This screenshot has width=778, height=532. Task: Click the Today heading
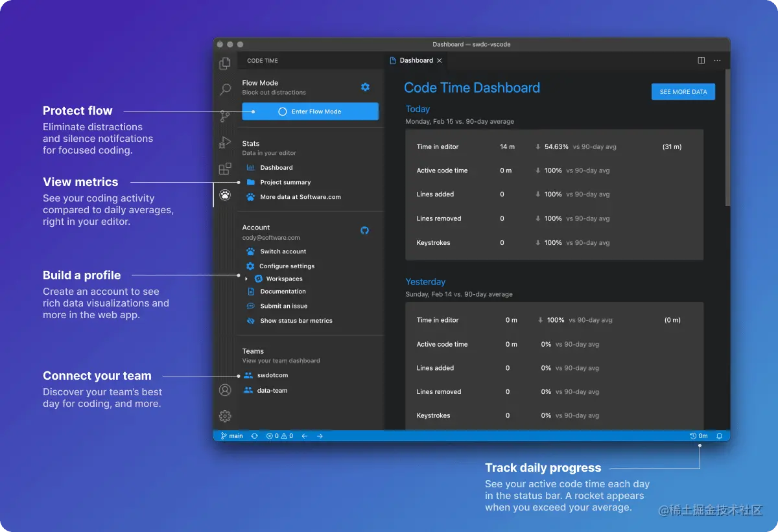pyautogui.click(x=418, y=109)
